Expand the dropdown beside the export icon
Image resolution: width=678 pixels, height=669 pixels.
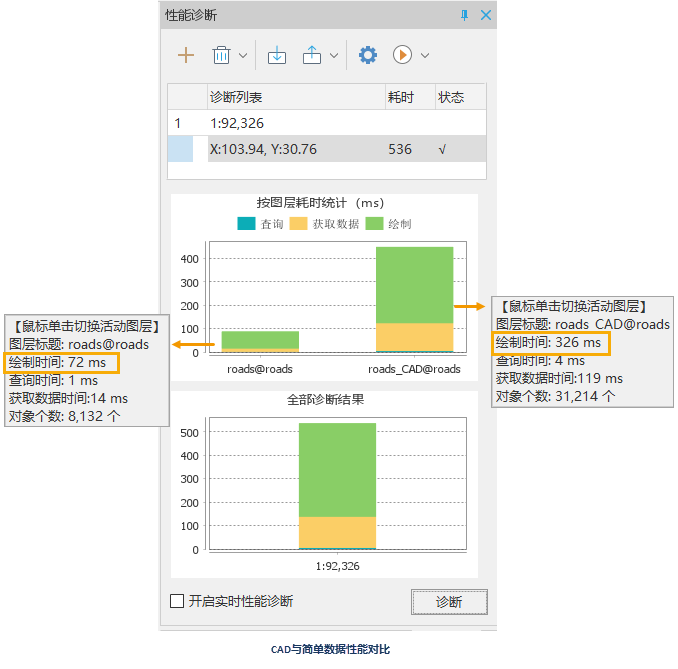coord(334,56)
